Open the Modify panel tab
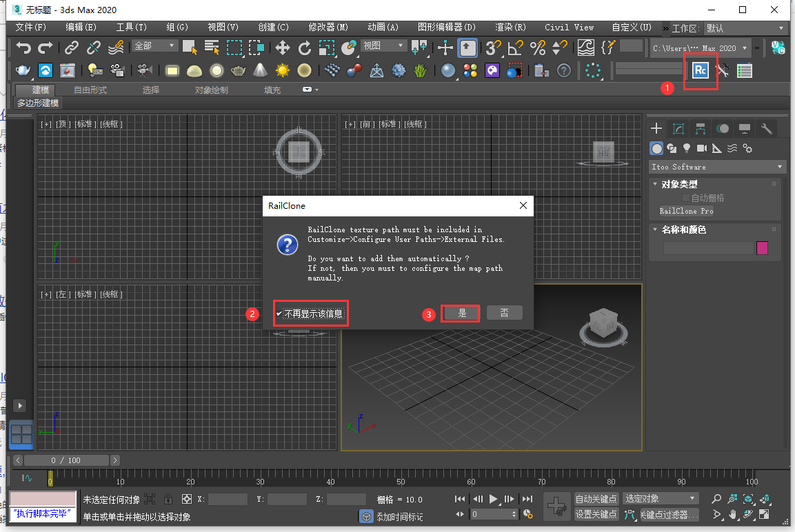This screenshot has width=795, height=532. click(x=678, y=129)
